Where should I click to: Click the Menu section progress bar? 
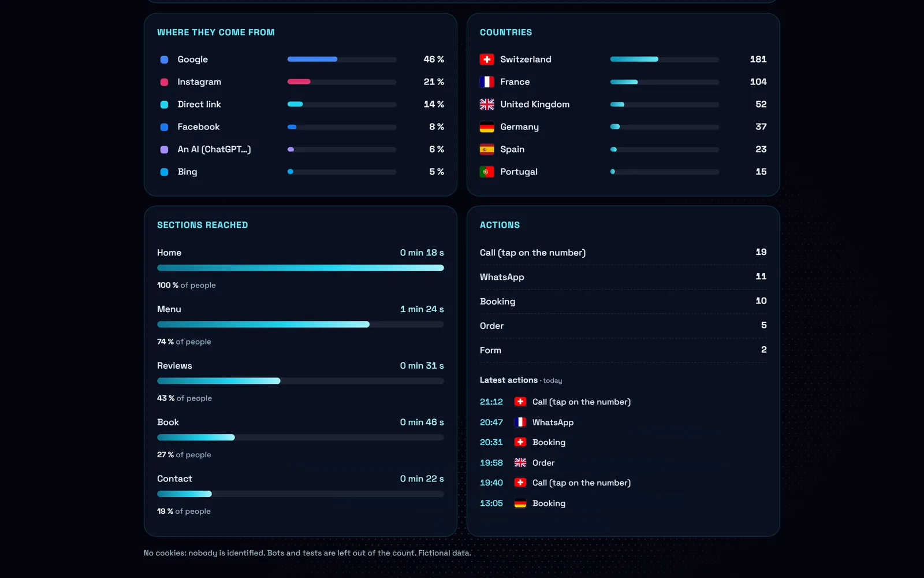(300, 325)
